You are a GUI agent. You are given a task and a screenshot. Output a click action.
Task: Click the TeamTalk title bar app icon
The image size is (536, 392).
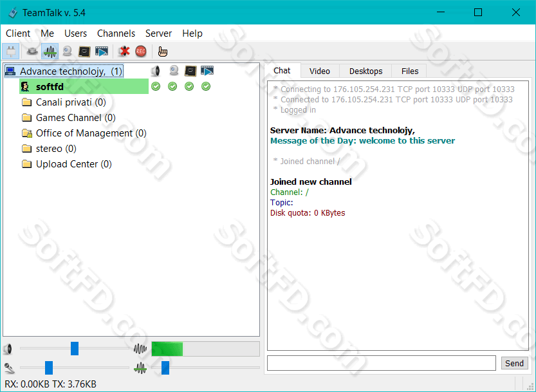click(x=13, y=13)
